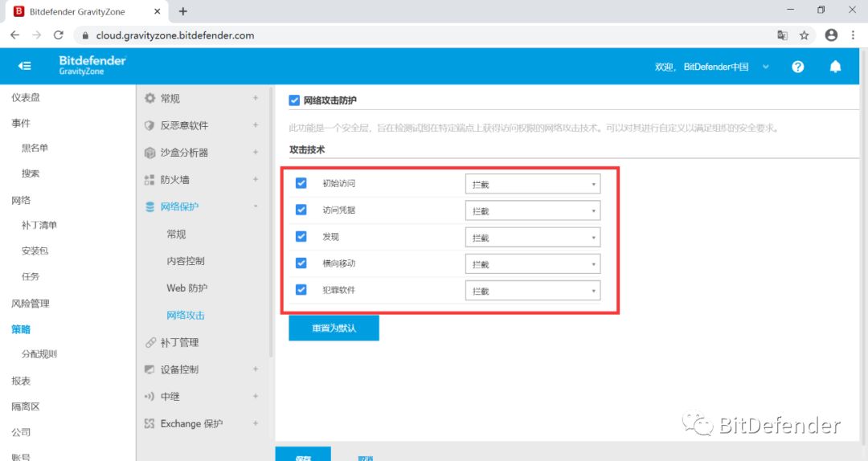The width and height of the screenshot is (868, 461).
Task: Open 网络 in left menu
Action: [21, 200]
